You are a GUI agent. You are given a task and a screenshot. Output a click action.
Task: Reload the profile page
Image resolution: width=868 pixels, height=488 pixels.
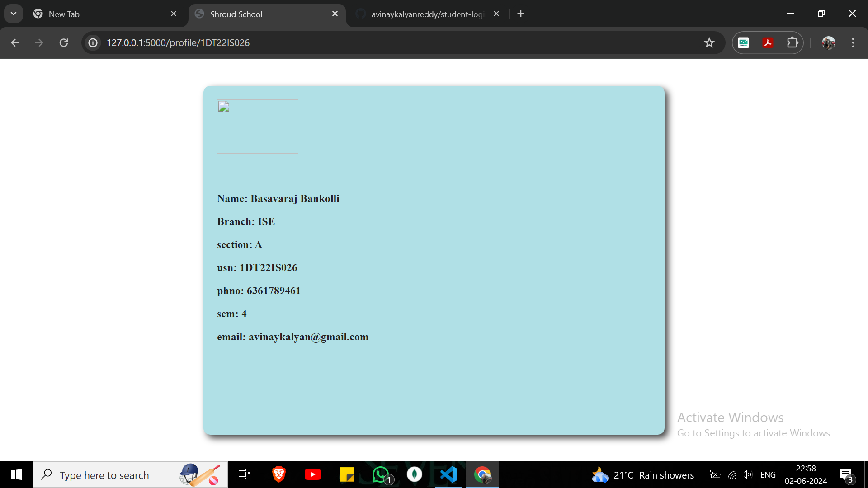click(x=64, y=42)
